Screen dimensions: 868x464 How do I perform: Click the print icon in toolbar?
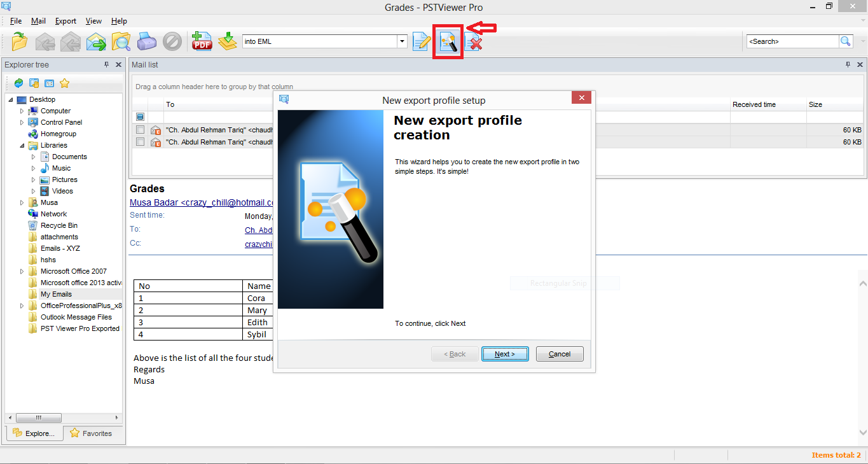[x=147, y=42]
